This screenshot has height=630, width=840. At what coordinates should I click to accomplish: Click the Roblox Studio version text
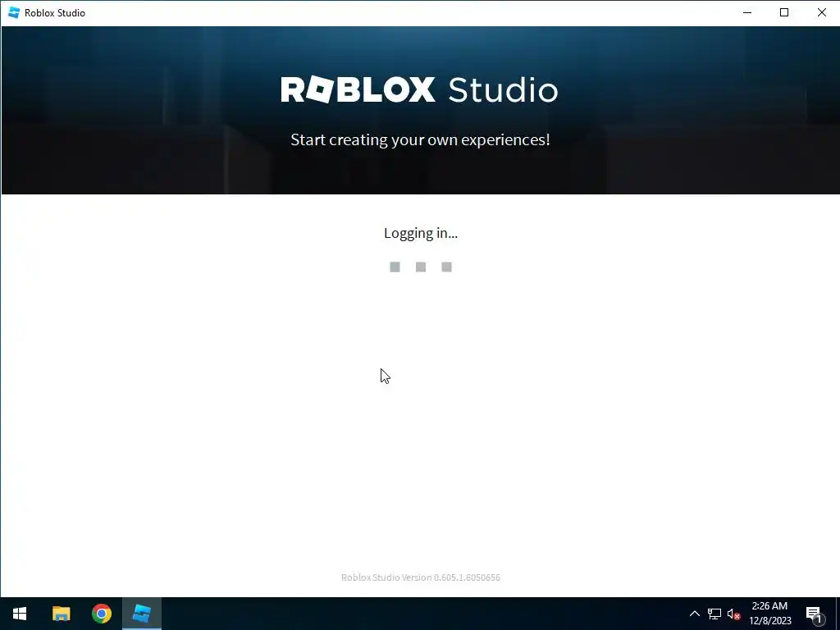tap(421, 577)
